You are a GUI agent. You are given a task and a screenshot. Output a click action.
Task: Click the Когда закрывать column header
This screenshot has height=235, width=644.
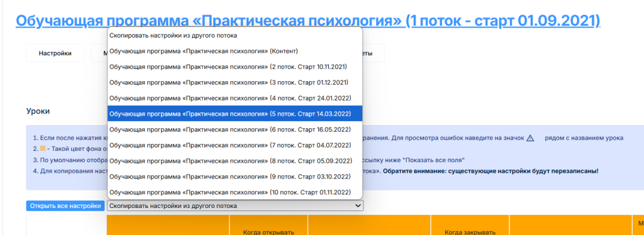(470, 232)
